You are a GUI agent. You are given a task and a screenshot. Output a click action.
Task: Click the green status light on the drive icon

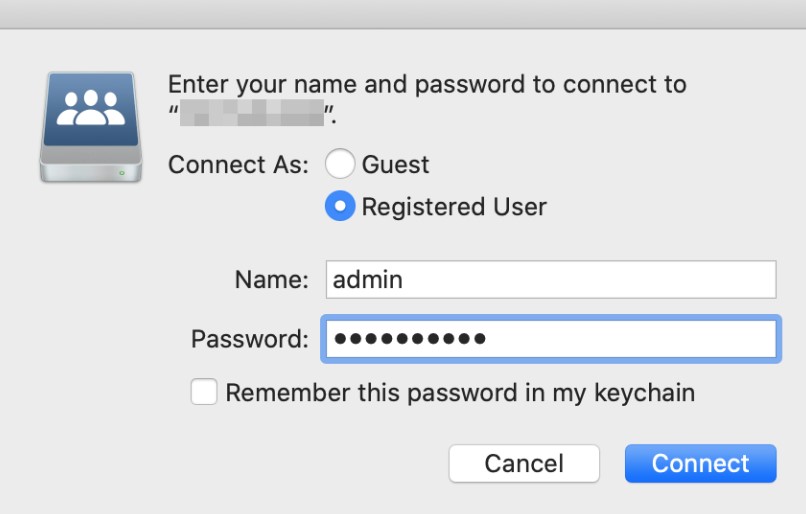pyautogui.click(x=122, y=172)
